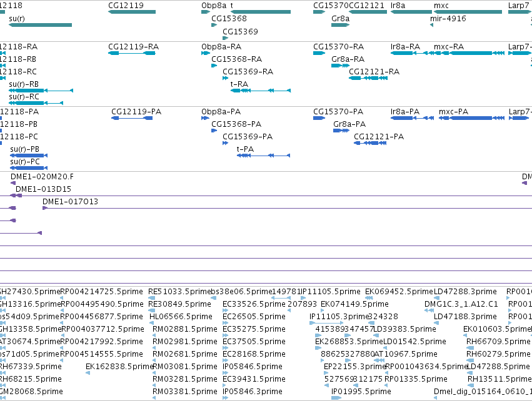Open the CG15370-PA label
Viewport: 532px width, 401px height.
pyautogui.click(x=338, y=112)
